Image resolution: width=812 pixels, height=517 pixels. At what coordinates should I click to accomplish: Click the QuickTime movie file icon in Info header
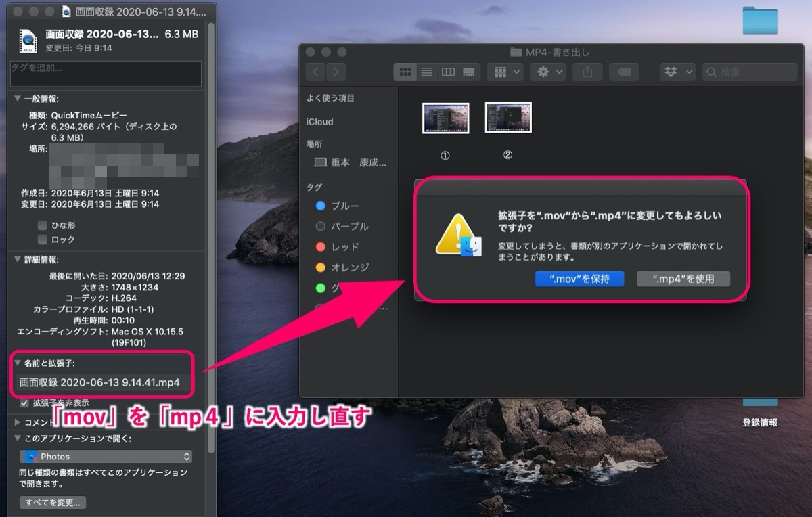coord(29,40)
